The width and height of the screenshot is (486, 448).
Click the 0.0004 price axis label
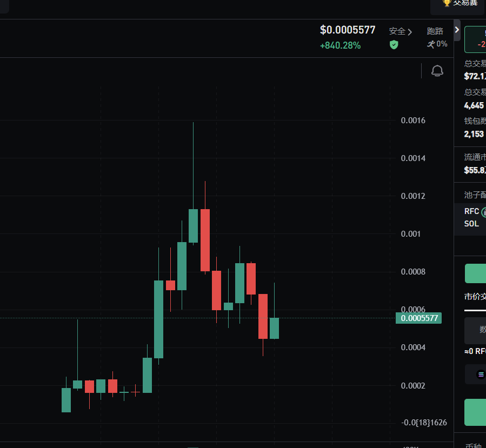tap(413, 347)
